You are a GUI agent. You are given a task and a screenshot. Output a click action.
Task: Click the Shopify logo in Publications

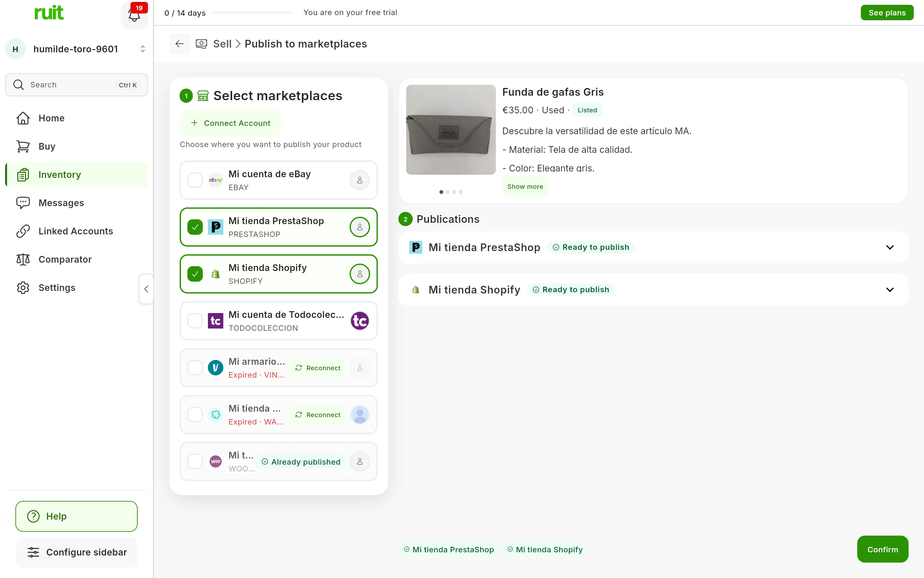[x=415, y=290]
